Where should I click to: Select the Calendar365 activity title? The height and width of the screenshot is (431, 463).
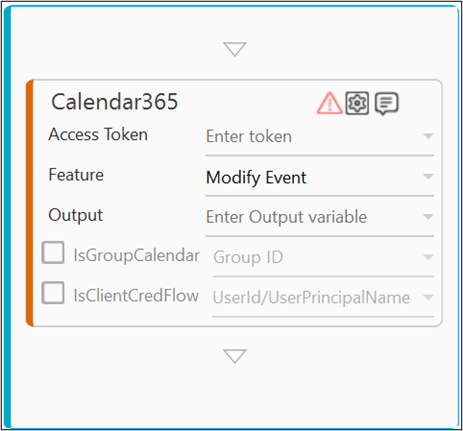(115, 102)
